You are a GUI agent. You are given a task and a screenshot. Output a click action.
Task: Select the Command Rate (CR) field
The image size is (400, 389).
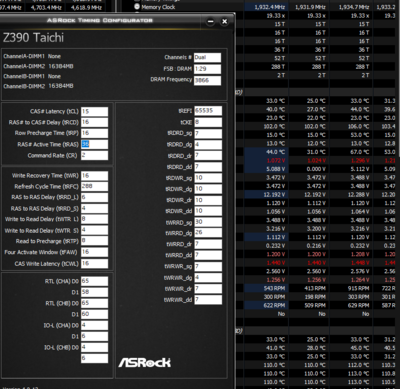tap(94, 155)
